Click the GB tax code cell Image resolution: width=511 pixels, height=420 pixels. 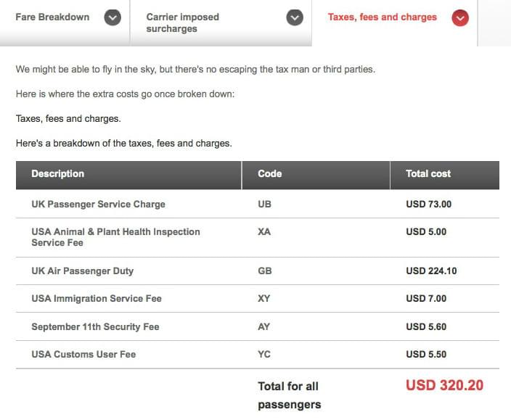265,271
